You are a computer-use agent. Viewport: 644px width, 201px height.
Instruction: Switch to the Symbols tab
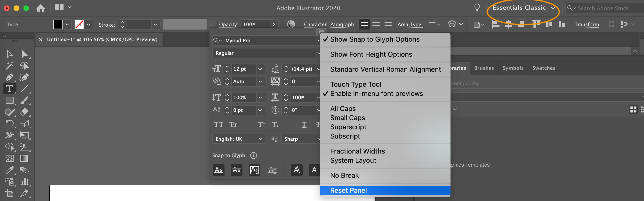pyautogui.click(x=513, y=68)
